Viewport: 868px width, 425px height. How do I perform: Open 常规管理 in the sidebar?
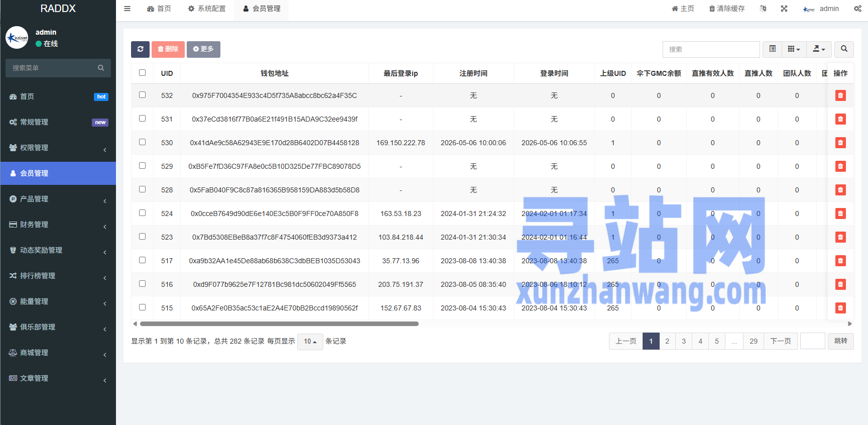click(58, 122)
